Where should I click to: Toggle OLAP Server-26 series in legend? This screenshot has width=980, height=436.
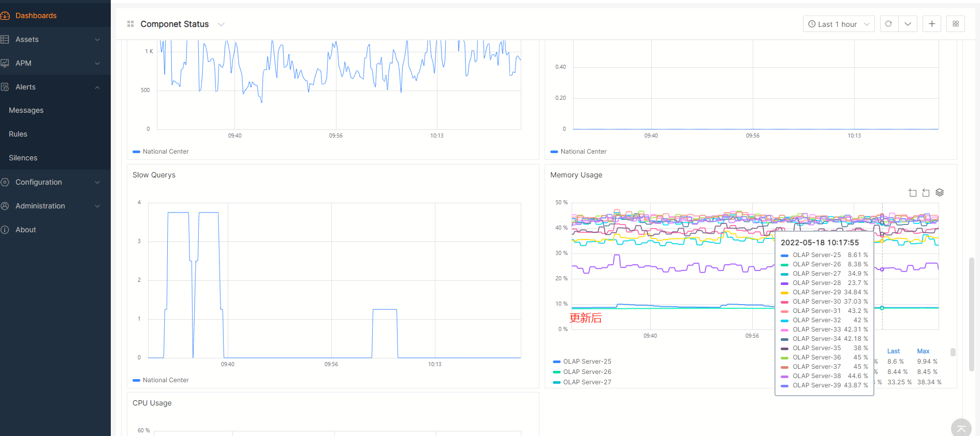click(x=582, y=372)
